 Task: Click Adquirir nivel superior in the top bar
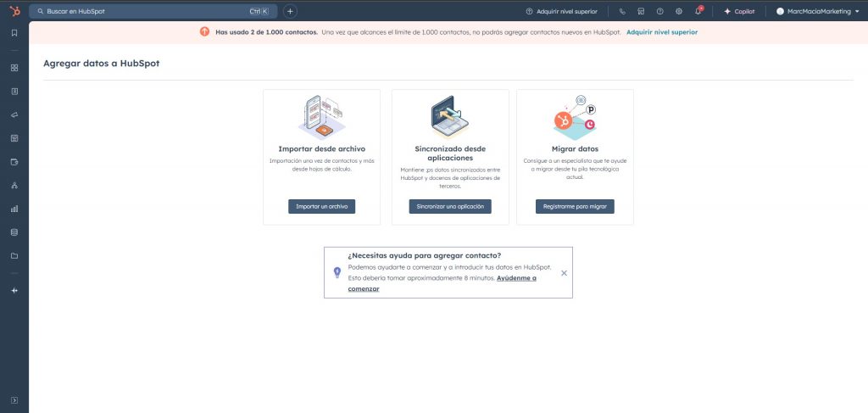coord(561,12)
